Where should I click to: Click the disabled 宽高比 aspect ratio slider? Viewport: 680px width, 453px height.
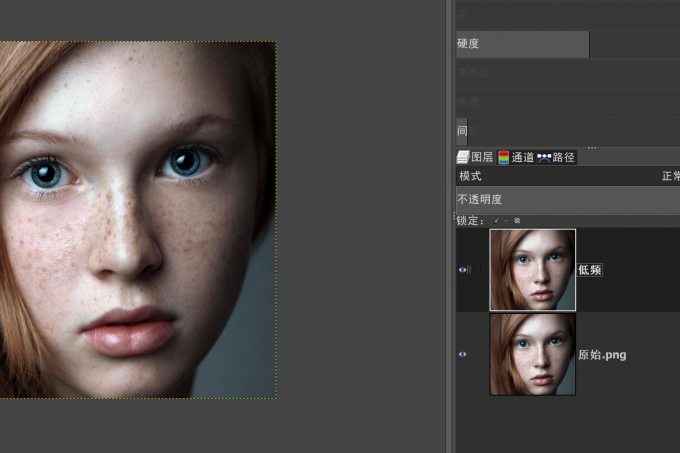(x=568, y=73)
